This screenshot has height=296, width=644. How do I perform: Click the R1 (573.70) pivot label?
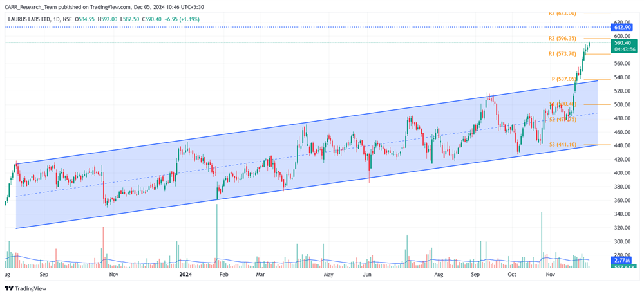562,54
